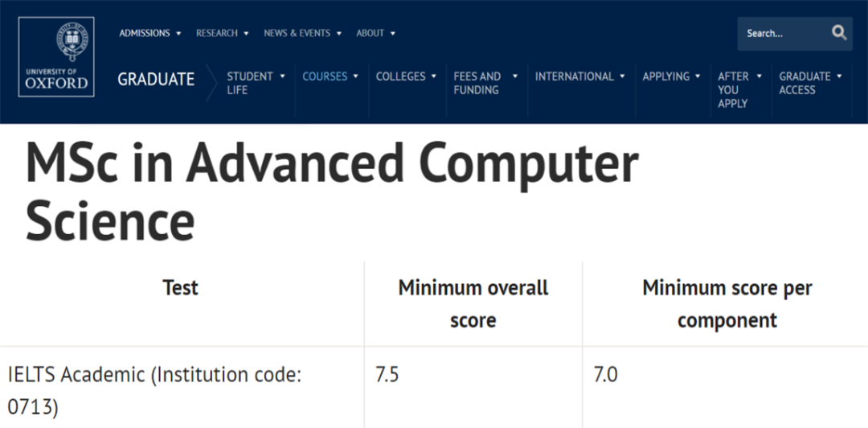
Task: Expand the News & Events dropdown arrow
Action: coord(338,34)
